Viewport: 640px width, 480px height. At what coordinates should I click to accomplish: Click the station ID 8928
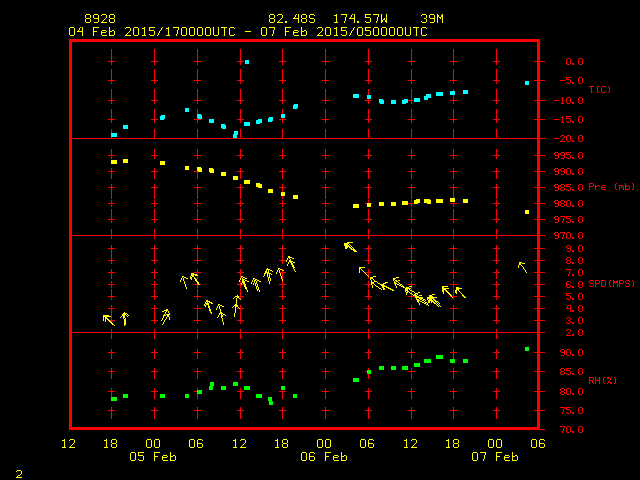(100, 19)
